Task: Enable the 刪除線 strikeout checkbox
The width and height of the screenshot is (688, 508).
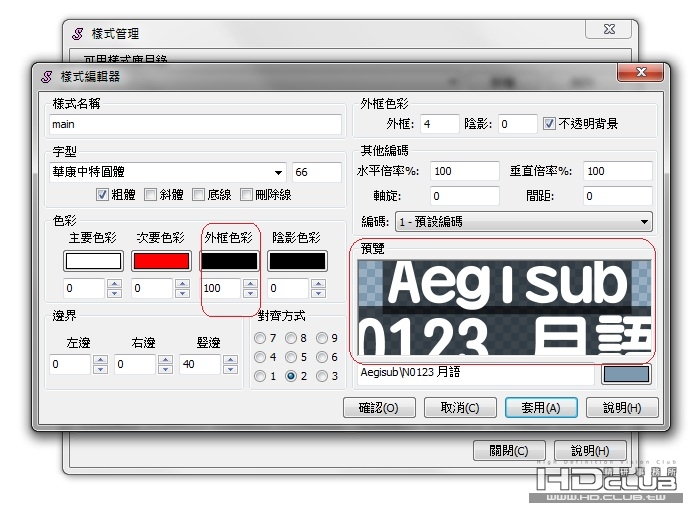Action: tap(246, 194)
